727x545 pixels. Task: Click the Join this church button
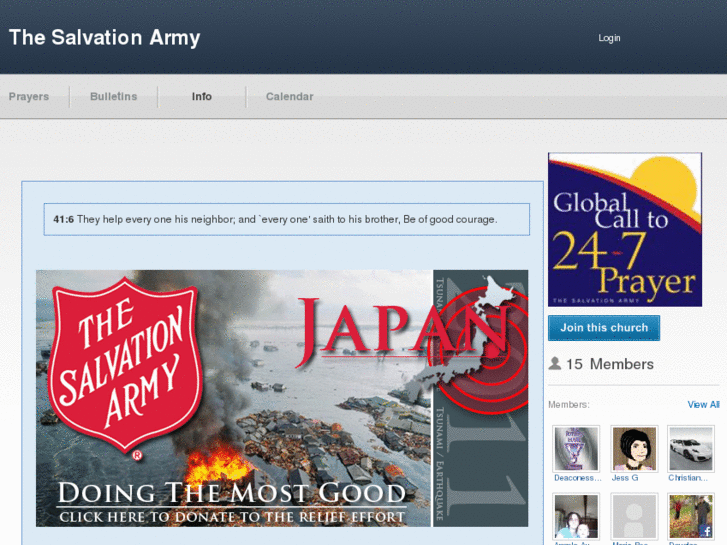point(604,327)
